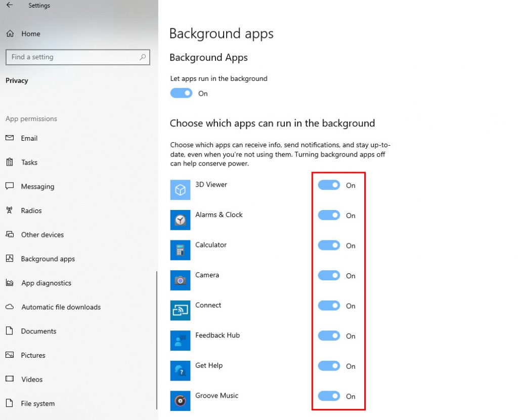The width and height of the screenshot is (518, 420).
Task: Click the Get Help app icon
Action: coord(180,370)
